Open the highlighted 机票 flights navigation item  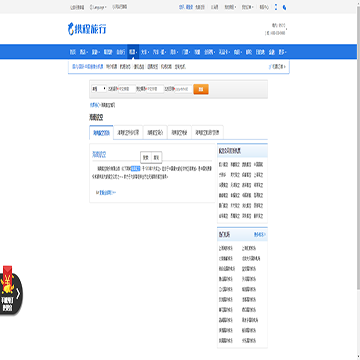[133, 52]
